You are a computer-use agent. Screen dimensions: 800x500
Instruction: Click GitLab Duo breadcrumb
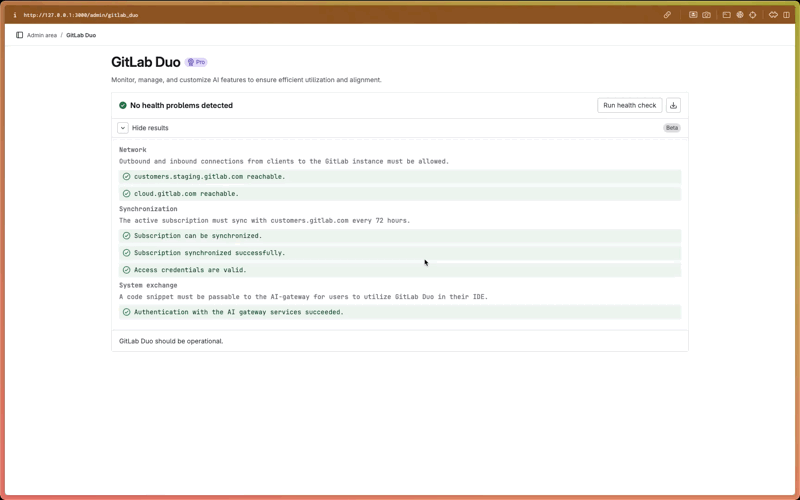click(81, 35)
